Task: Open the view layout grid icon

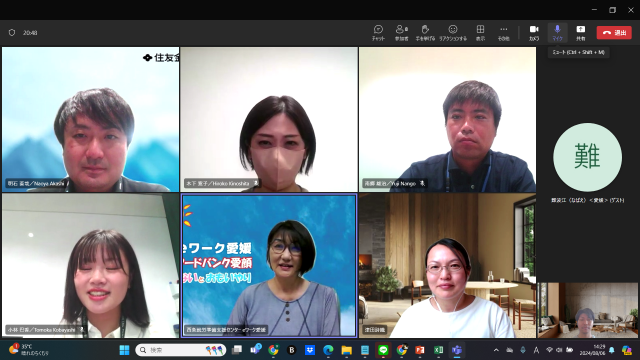Action: tap(480, 33)
